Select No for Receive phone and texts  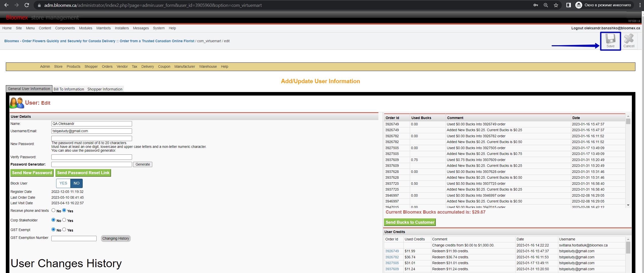(53, 210)
